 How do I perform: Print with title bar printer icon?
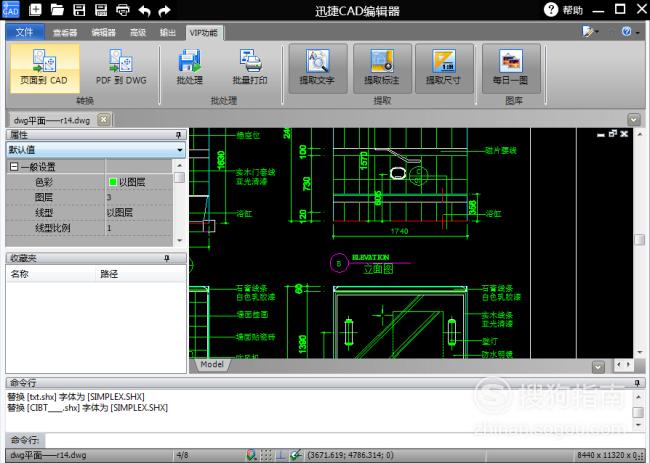coord(122,10)
